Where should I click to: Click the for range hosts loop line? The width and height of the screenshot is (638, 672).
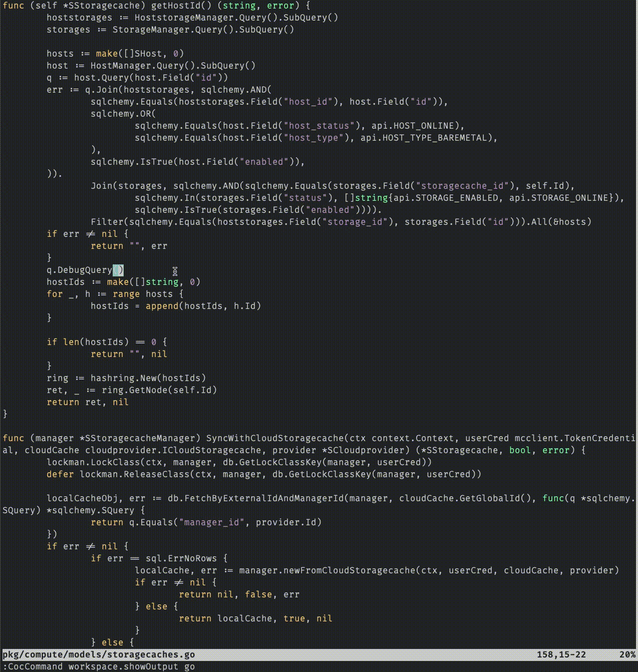115,293
